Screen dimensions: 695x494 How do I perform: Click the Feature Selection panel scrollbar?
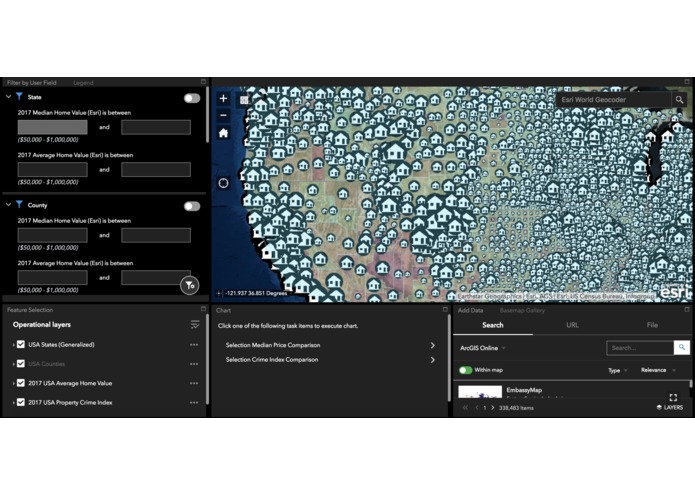click(207, 359)
